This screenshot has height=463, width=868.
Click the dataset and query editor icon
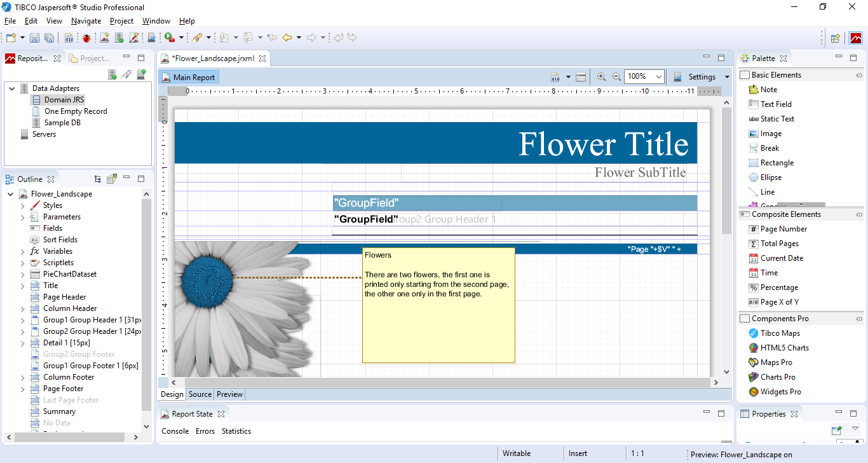[x=555, y=77]
